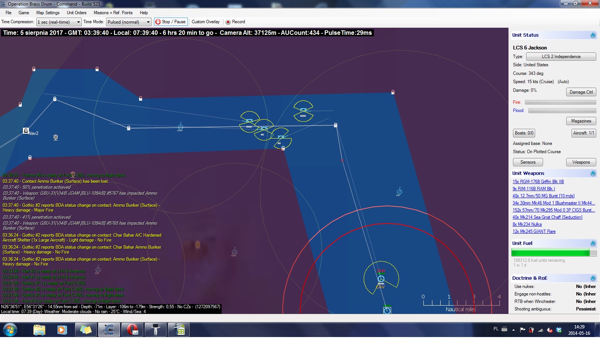Select the P-marked unit icon right of the route
Screen dimensions: 600x364
click(399, 192)
